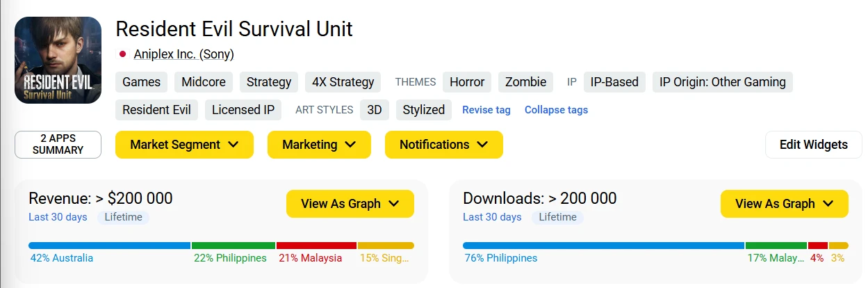Viewport: 868px width, 288px height.
Task: Expand the Market Segment dropdown
Action: click(184, 145)
